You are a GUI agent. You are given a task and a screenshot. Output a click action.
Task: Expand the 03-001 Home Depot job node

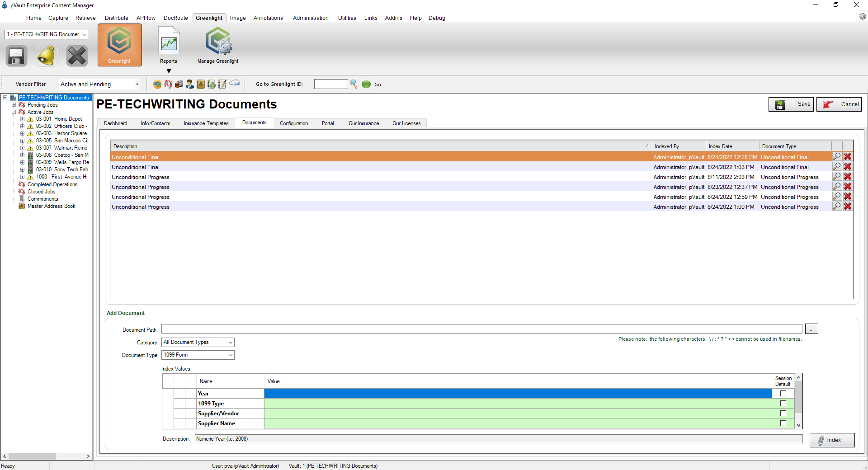(22, 119)
